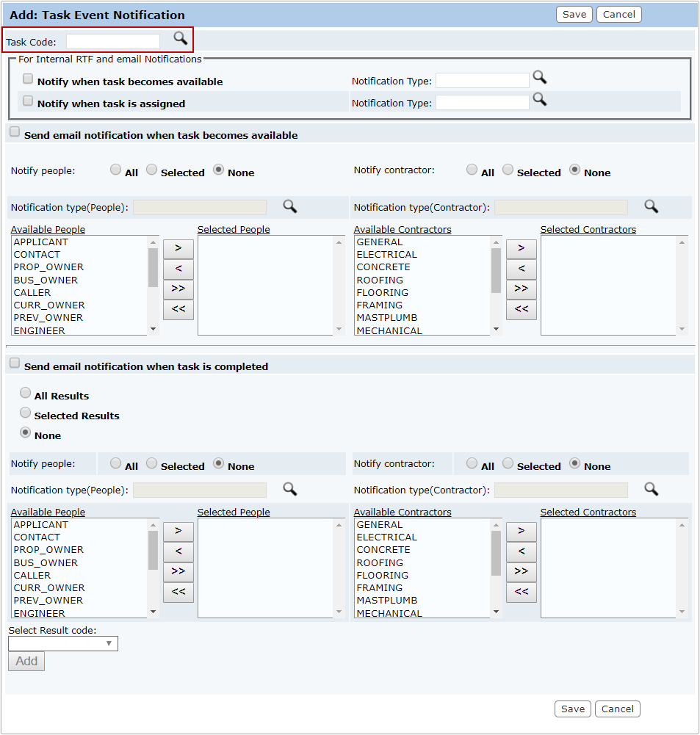Open lookup for 'task is assigned' Notification Type
The width and height of the screenshot is (700, 735).
pyautogui.click(x=540, y=99)
